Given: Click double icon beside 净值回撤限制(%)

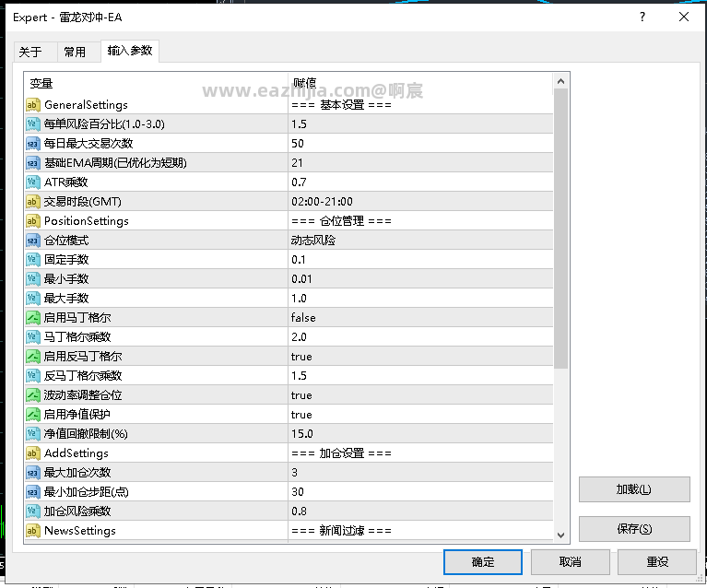Looking at the screenshot, I should click(x=33, y=435).
